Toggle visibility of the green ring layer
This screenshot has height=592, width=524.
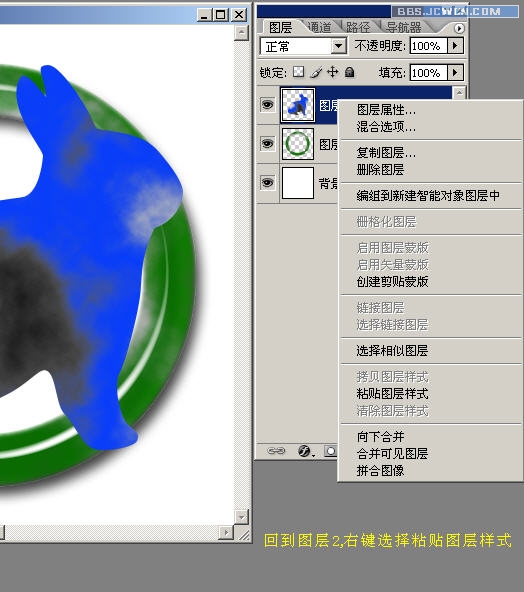[268, 143]
